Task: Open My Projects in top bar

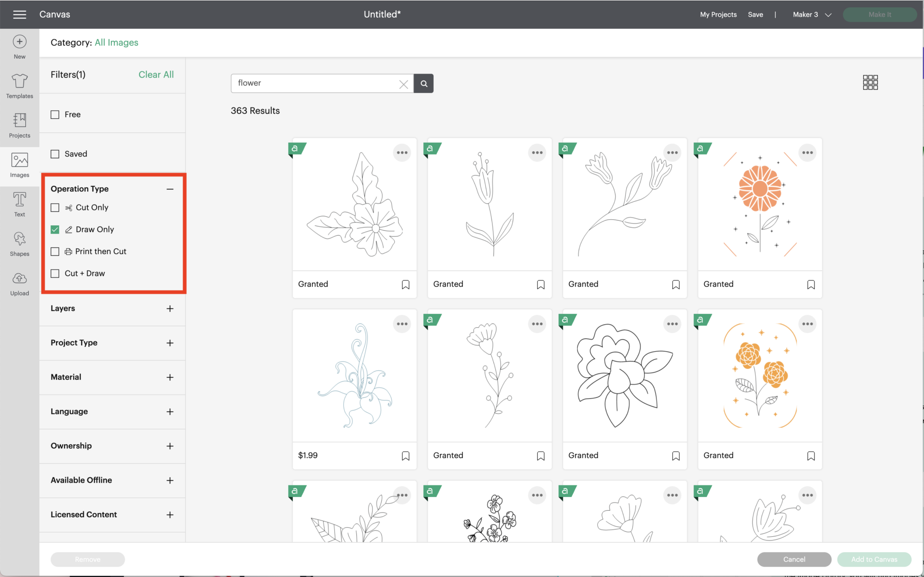Action: [718, 14]
